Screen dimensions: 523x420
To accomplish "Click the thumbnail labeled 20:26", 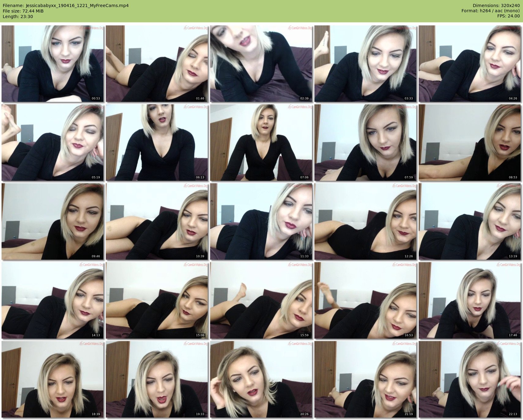I will (261, 379).
